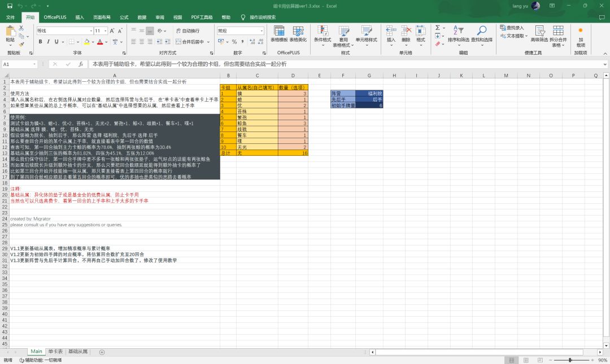610x364 pixels.
Task: Expand the Name Box dropdown arrow
Action: pyautogui.click(x=34, y=64)
